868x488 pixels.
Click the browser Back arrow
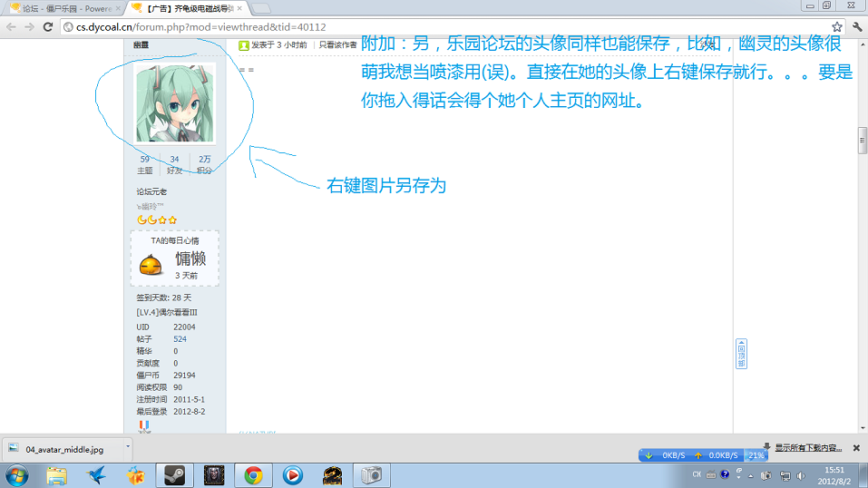tap(11, 27)
